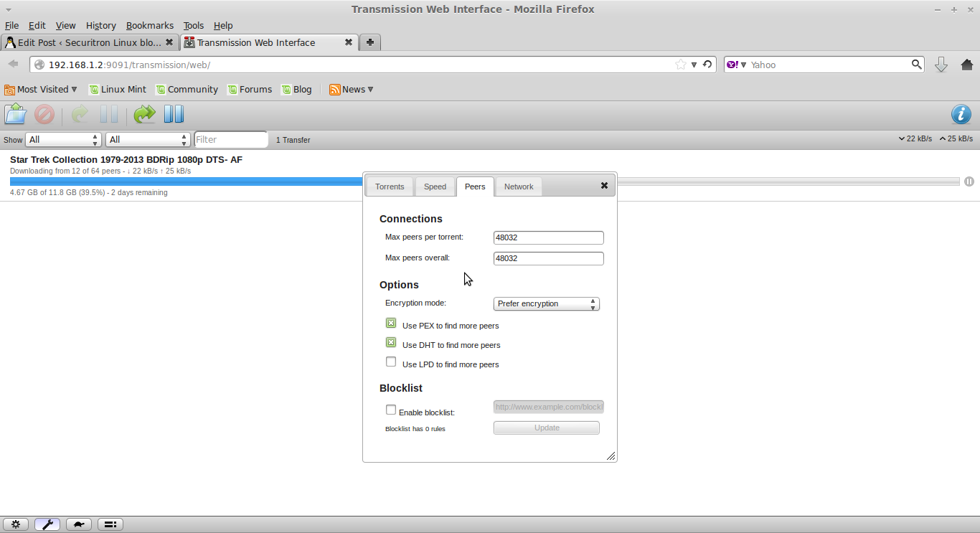Start all torrents green arrow icon

pyautogui.click(x=144, y=114)
